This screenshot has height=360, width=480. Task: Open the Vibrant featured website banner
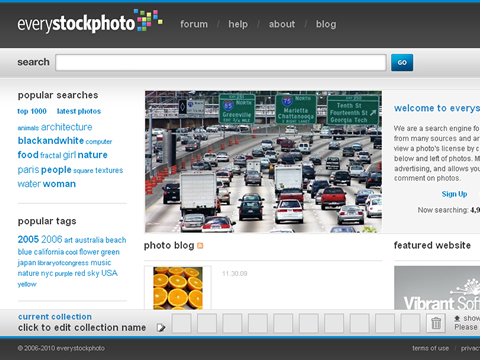pyautogui.click(x=437, y=288)
